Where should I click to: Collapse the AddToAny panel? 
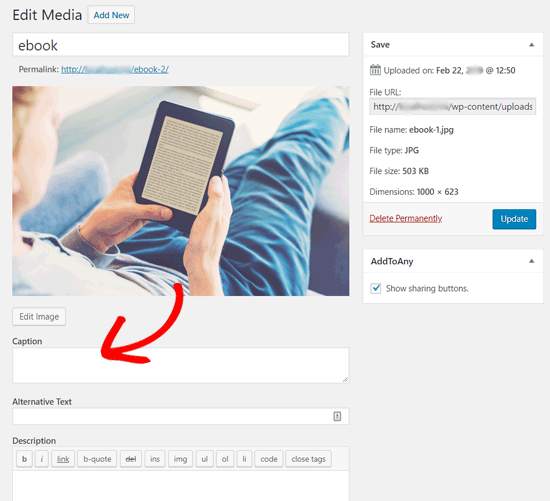click(532, 261)
